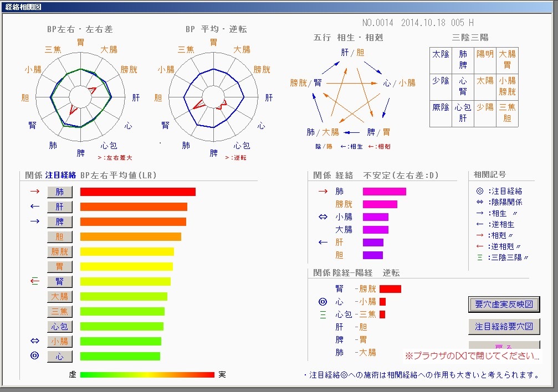
Task: Click the 虚-実 color gradient scale
Action: (147, 375)
